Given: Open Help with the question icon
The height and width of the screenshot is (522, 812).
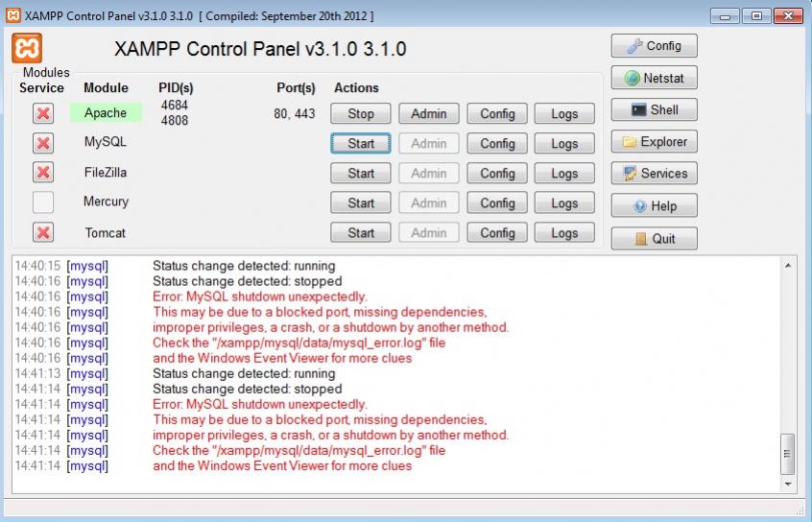Looking at the screenshot, I should 654,206.
